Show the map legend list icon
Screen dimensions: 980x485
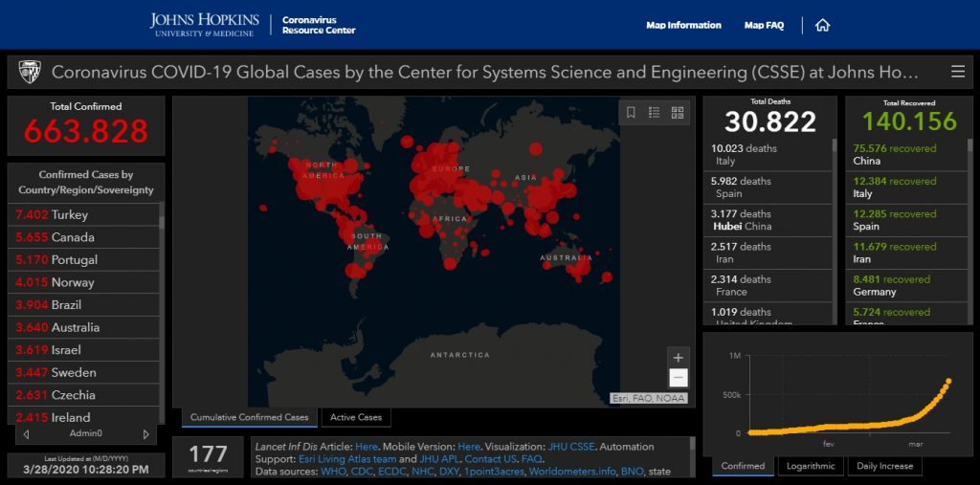[655, 112]
